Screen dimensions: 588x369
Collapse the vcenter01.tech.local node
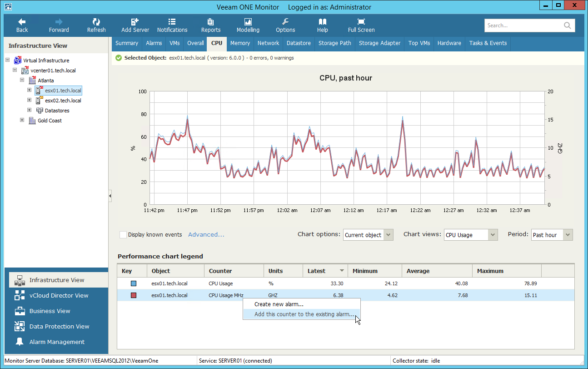[x=15, y=70]
